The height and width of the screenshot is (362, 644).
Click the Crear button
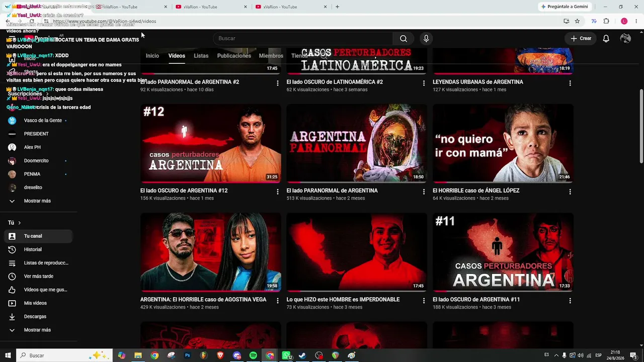tap(581, 39)
